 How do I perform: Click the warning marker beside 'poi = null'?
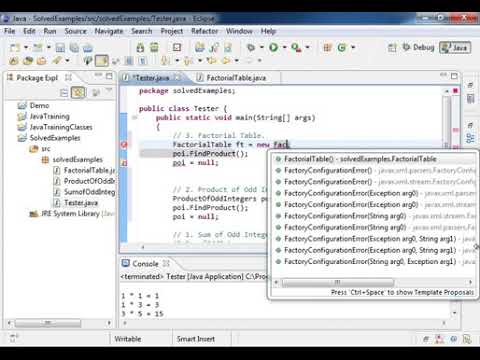[124, 163]
